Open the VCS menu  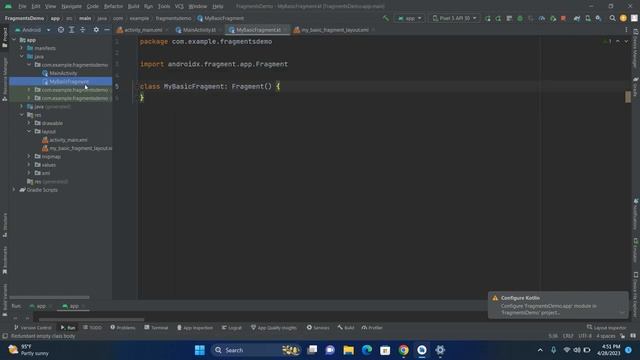pyautogui.click(x=179, y=6)
